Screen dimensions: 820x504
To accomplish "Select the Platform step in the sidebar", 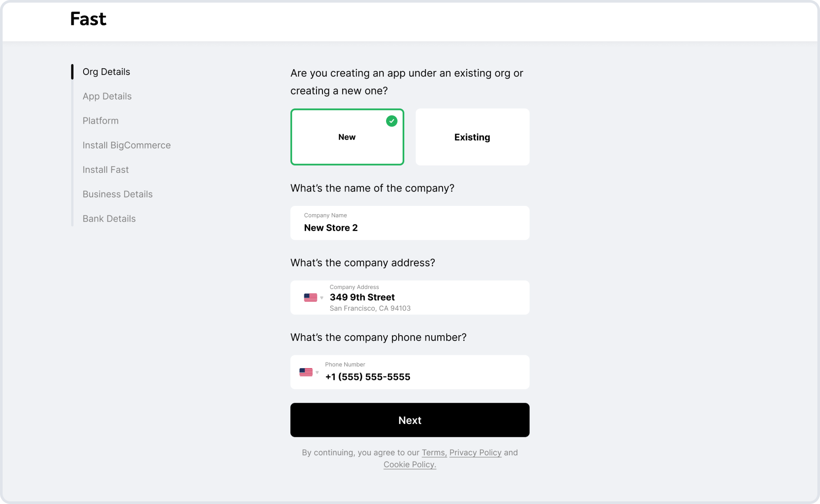I will point(101,121).
